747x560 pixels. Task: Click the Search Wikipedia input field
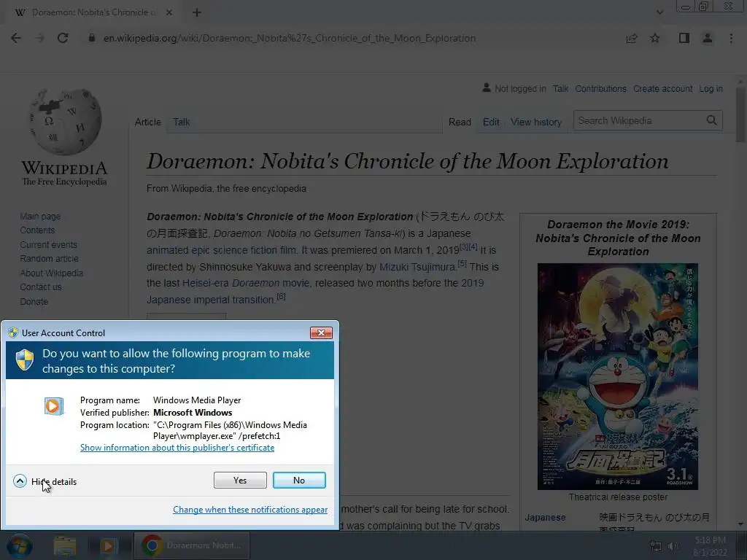pyautogui.click(x=639, y=120)
